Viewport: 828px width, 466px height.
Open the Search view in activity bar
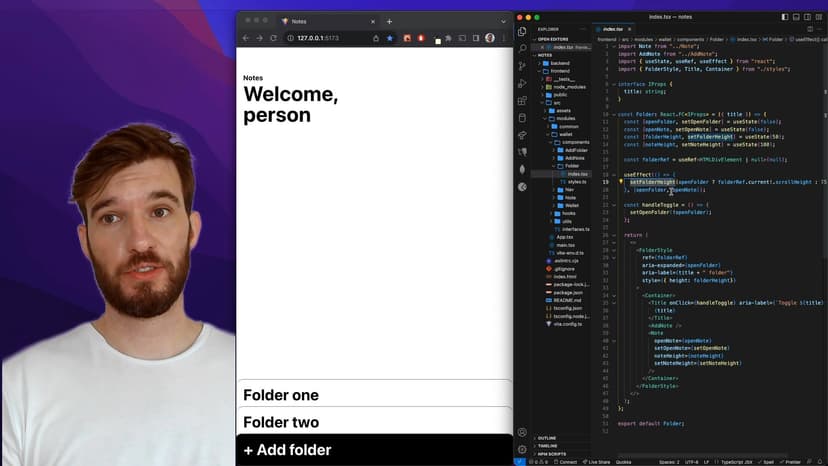pos(522,48)
